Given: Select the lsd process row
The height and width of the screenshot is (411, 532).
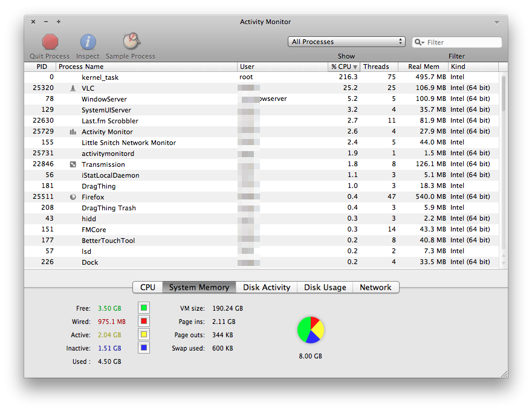Looking at the screenshot, I should [x=262, y=251].
